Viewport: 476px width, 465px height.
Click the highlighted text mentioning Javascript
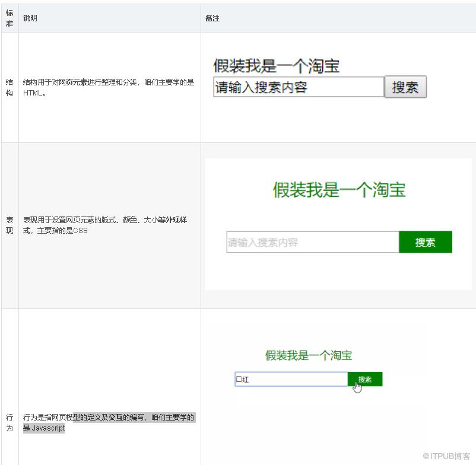[109, 422]
